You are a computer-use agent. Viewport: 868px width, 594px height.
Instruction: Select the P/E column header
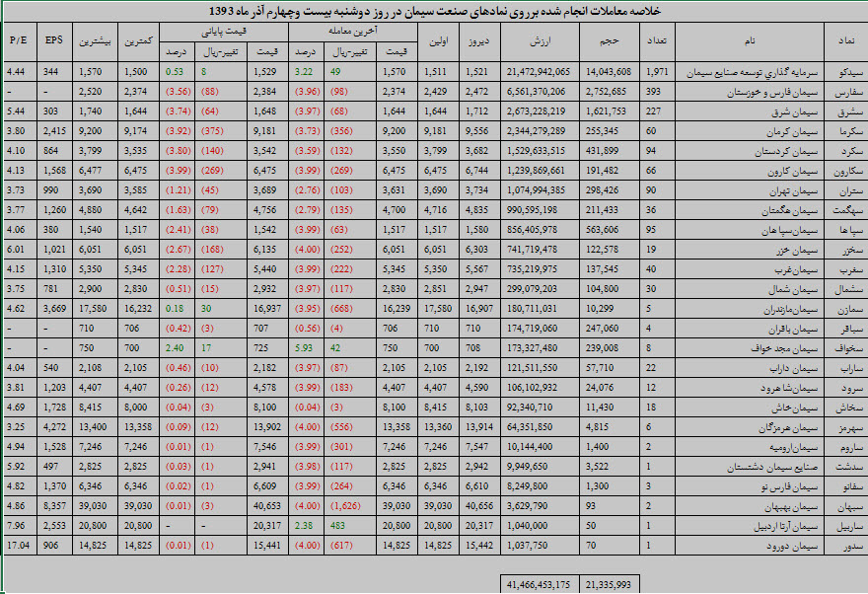(19, 40)
